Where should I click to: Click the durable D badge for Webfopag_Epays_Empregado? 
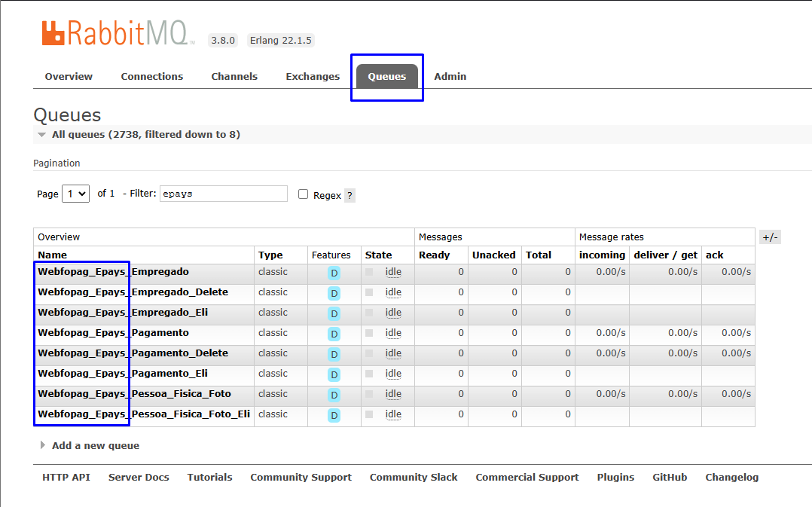(334, 273)
